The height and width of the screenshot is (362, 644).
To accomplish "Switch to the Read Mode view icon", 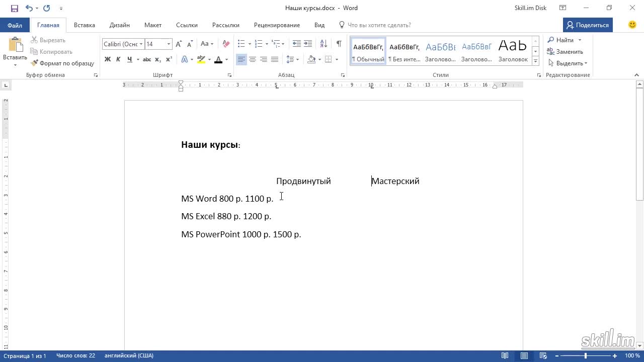I will (505, 356).
